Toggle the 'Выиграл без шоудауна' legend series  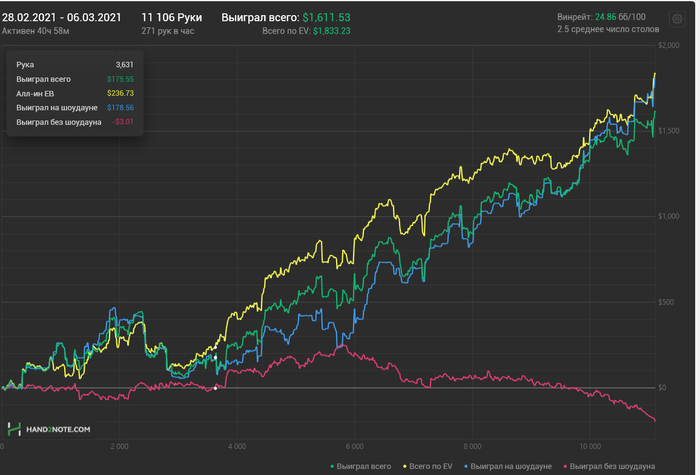pyautogui.click(x=608, y=466)
